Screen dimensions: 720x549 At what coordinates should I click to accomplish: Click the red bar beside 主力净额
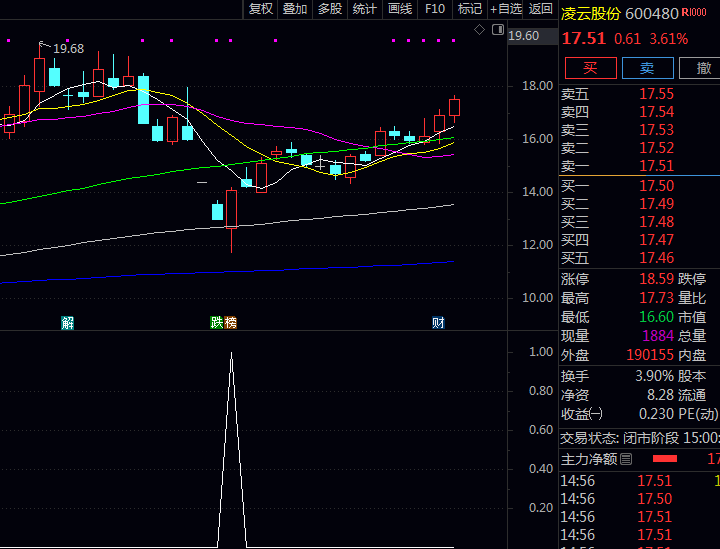point(664,459)
